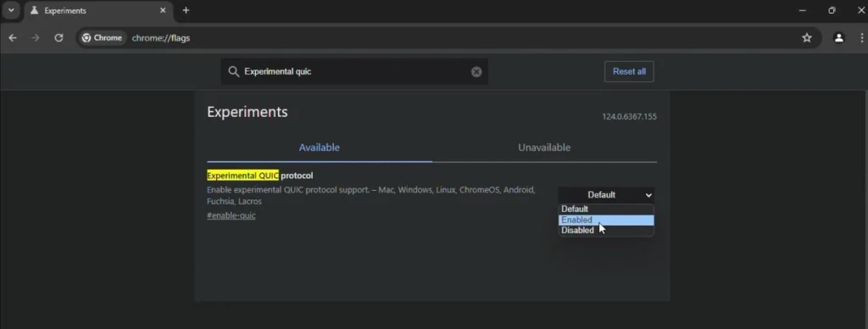Open the profile avatar menu
868x329 pixels.
[x=839, y=37]
